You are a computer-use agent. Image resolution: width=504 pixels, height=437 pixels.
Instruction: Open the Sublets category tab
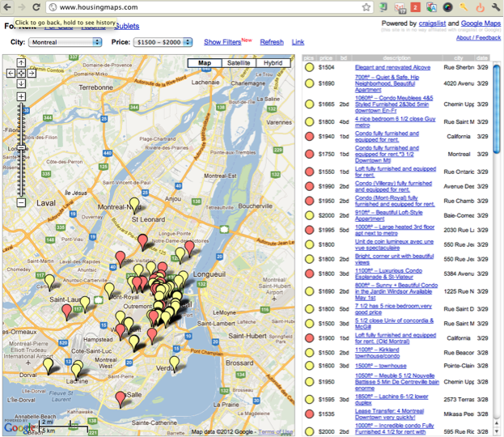127,27
